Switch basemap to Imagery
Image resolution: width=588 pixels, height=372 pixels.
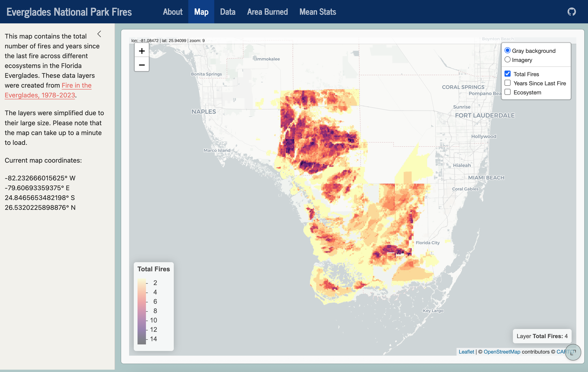[x=507, y=60]
